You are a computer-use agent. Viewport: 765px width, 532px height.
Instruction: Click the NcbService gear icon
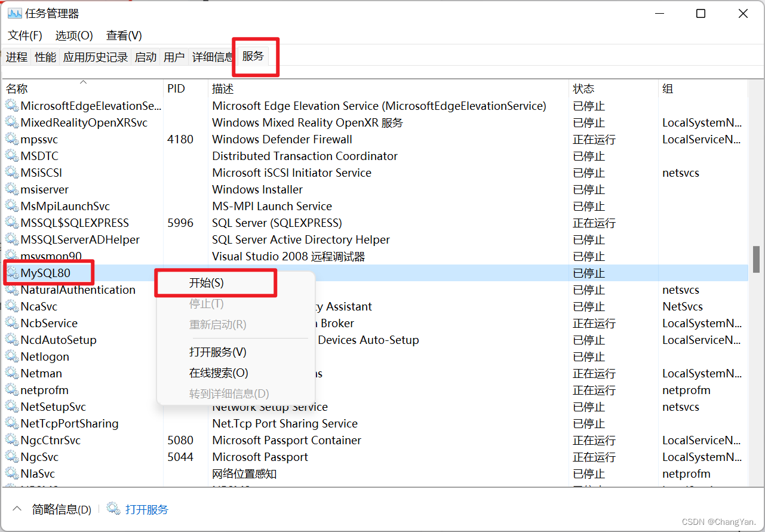pyautogui.click(x=12, y=324)
